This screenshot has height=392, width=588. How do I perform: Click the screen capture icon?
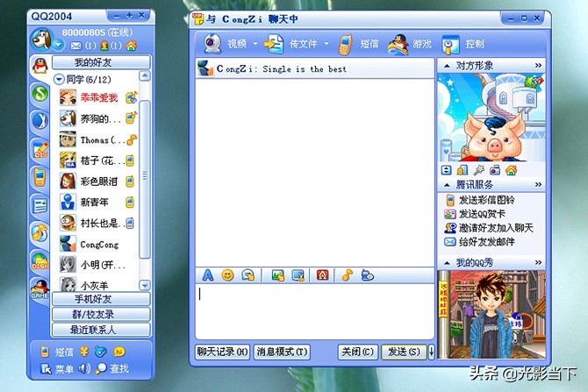[298, 275]
